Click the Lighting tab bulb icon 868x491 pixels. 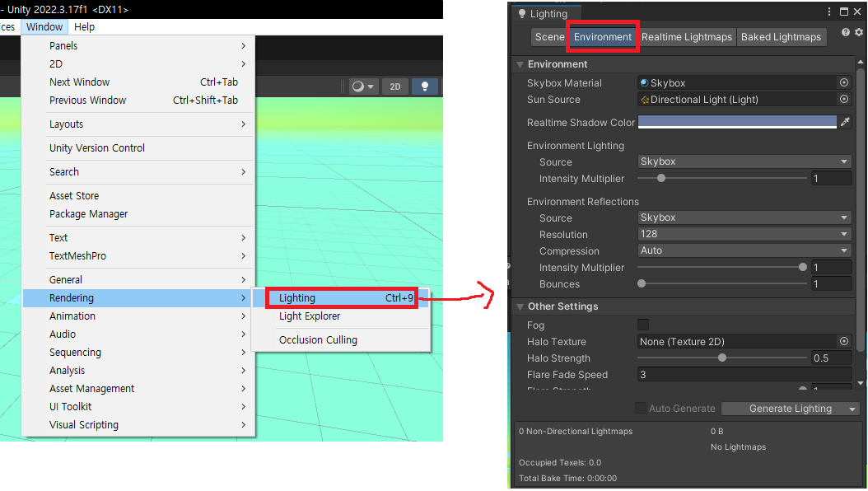tap(521, 13)
